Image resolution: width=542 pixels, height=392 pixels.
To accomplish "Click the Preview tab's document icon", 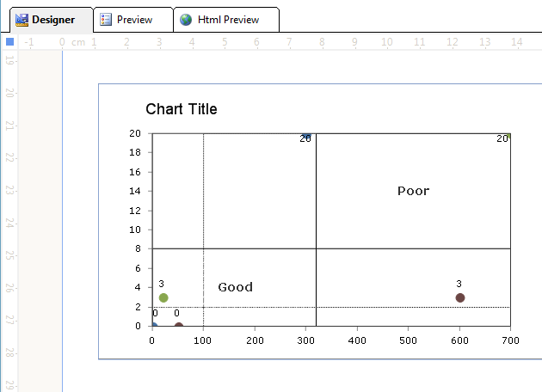I will tap(106, 19).
